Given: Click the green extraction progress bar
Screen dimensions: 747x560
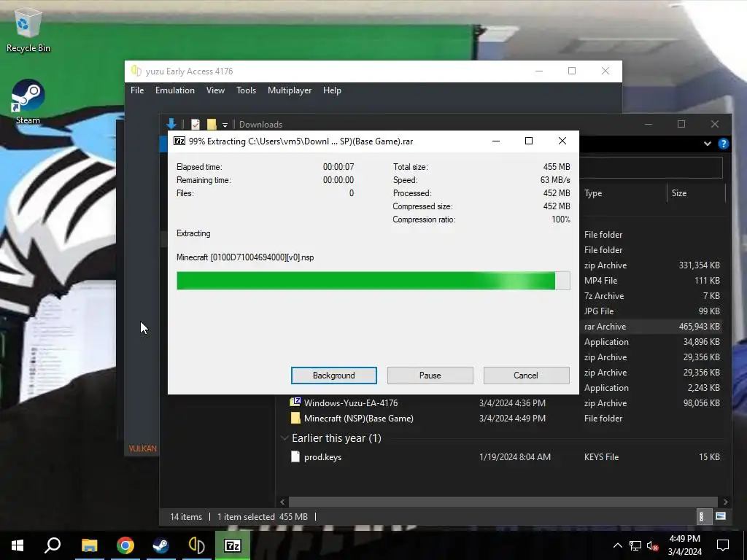Looking at the screenshot, I should pyautogui.click(x=373, y=281).
